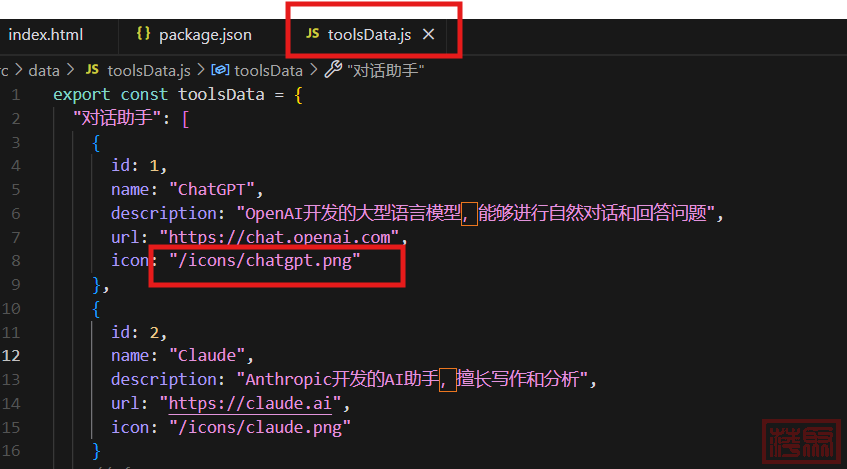Click the "对话助手" key on line 2
Viewport: 847px width, 469px height.
pyautogui.click(x=117, y=118)
